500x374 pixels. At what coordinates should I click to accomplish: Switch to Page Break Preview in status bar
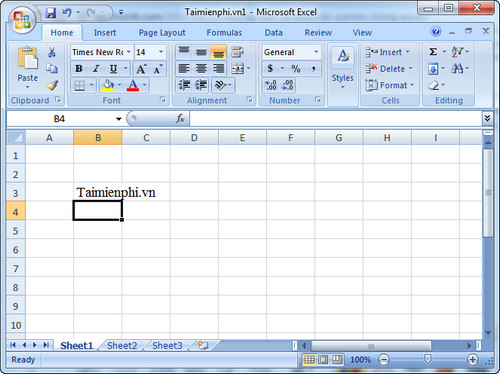point(337,360)
